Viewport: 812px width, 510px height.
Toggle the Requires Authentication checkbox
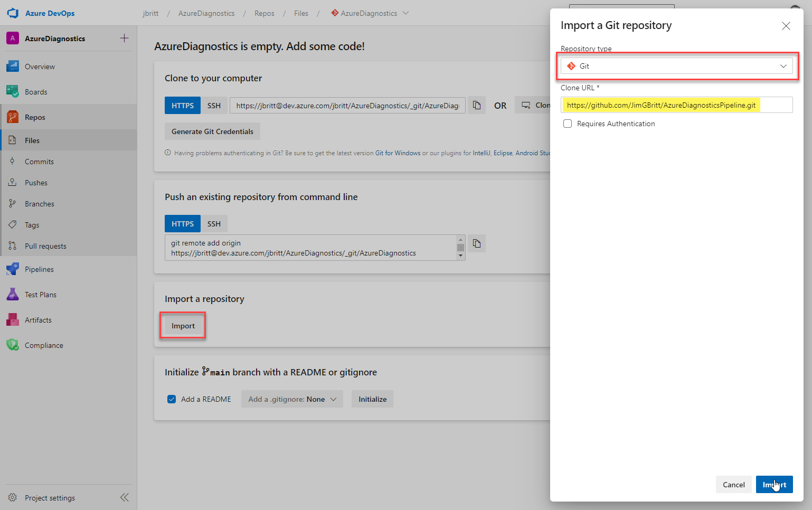tap(568, 124)
